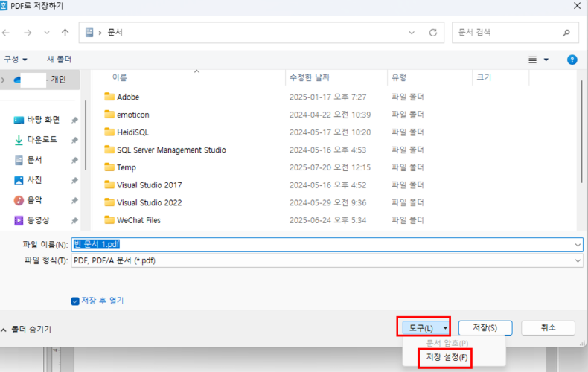Select the OneDrive 개인 cloud icon
The height and width of the screenshot is (372, 588).
pos(17,80)
